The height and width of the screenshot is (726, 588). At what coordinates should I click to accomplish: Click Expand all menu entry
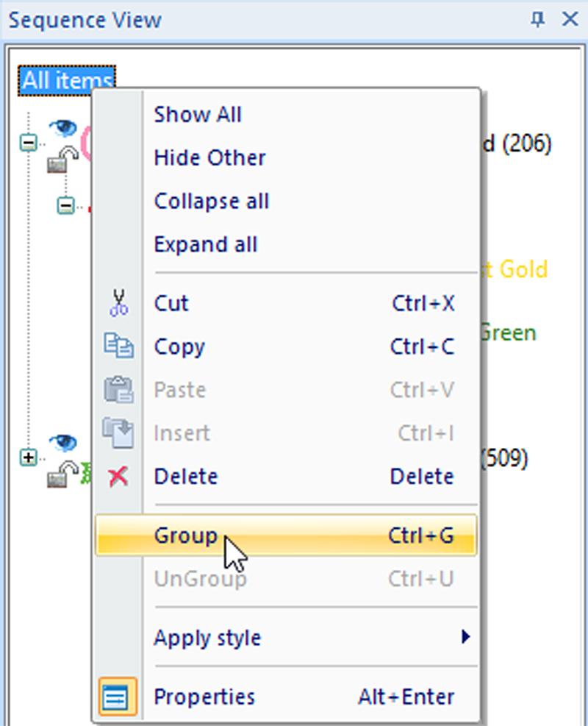click(205, 244)
